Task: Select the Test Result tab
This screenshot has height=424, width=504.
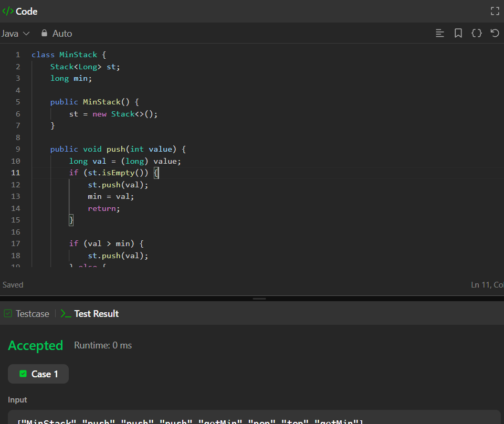Action: tap(90, 313)
